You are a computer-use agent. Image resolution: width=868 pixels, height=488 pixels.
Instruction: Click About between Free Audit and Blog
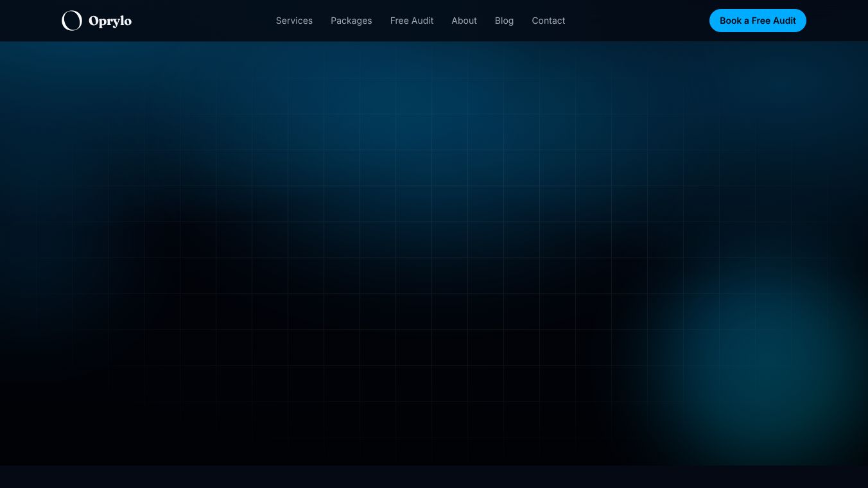pyautogui.click(x=464, y=21)
